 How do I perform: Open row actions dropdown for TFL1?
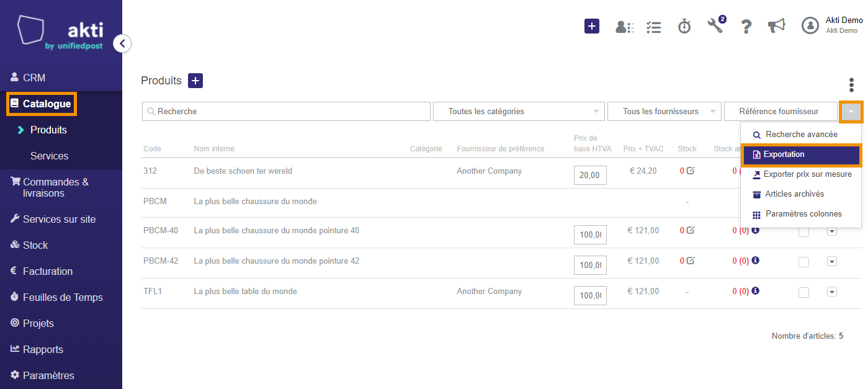(832, 292)
